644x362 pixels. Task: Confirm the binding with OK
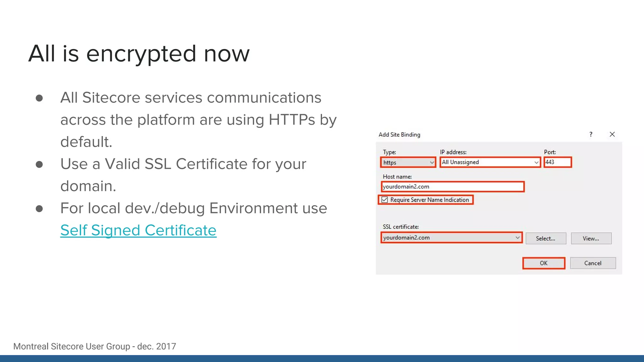point(544,263)
